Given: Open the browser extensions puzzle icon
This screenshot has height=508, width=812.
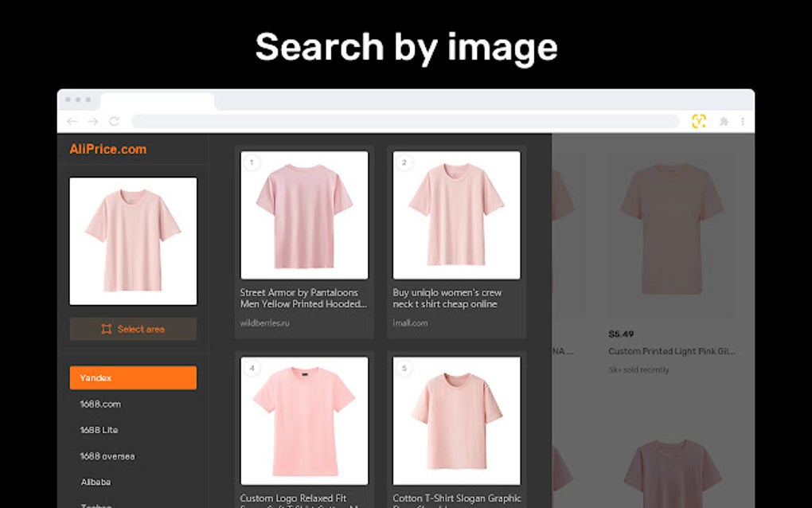Looking at the screenshot, I should [724, 121].
